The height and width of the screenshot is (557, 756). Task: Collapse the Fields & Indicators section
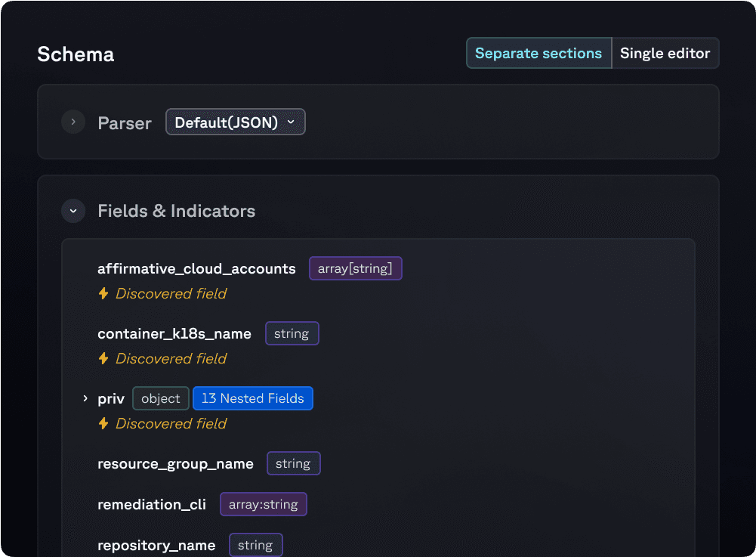[x=73, y=211]
